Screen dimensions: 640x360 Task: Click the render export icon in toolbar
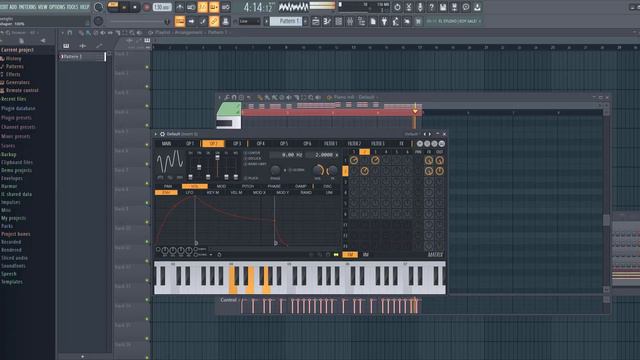click(x=454, y=7)
